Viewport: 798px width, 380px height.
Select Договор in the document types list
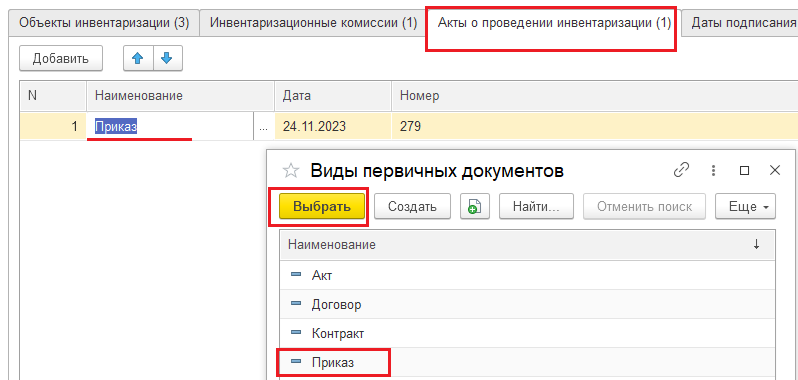click(x=527, y=304)
